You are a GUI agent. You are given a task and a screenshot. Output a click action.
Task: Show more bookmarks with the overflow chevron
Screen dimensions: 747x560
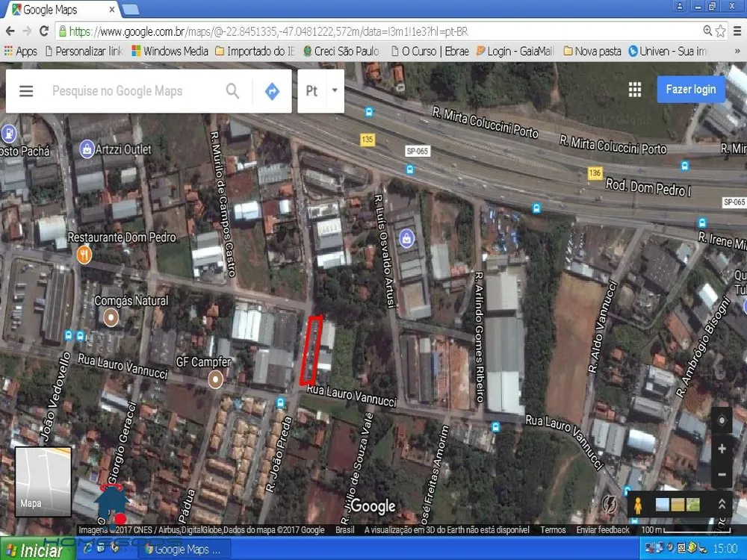pyautogui.click(x=737, y=51)
